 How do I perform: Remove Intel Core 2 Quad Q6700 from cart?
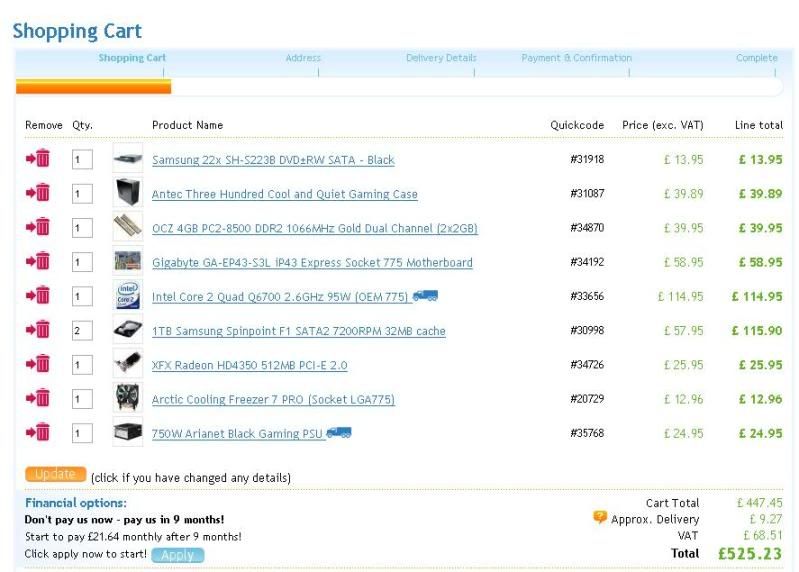click(x=38, y=296)
